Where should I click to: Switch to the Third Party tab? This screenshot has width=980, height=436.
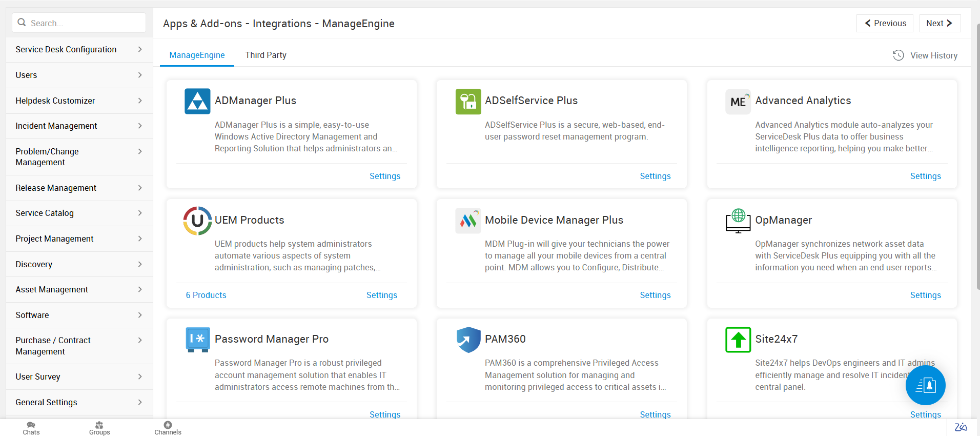click(x=266, y=55)
